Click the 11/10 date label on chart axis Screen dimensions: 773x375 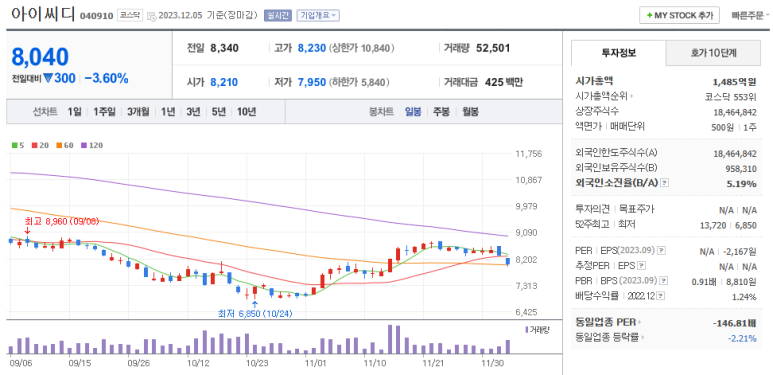click(x=375, y=363)
